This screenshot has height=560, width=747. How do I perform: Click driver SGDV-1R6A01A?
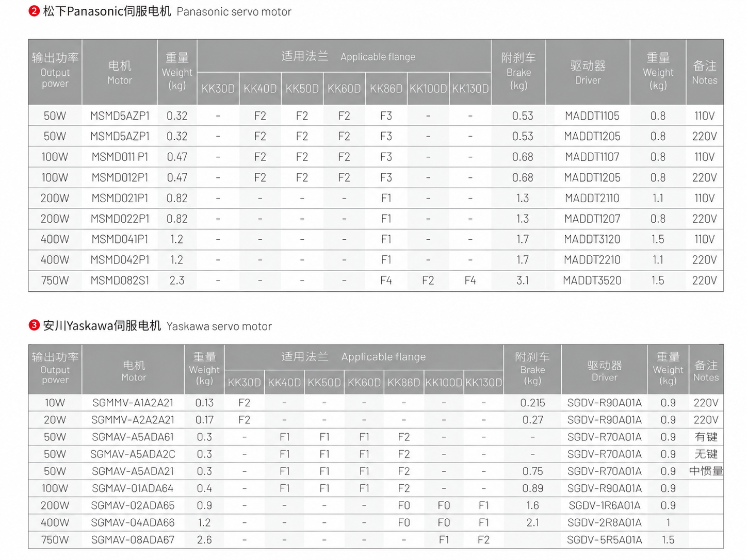point(605,505)
